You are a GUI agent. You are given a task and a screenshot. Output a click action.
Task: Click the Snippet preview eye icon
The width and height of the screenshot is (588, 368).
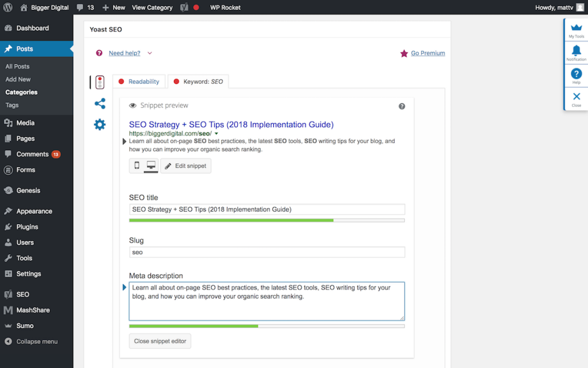pos(133,106)
